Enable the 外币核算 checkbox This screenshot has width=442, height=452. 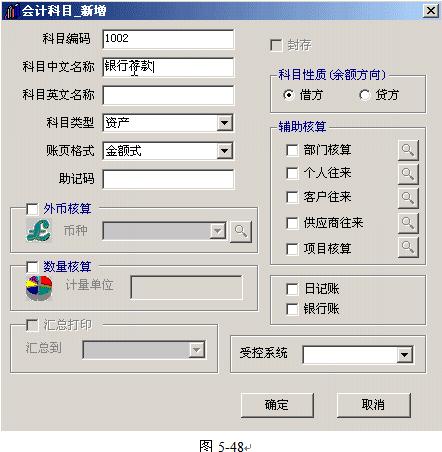point(32,209)
